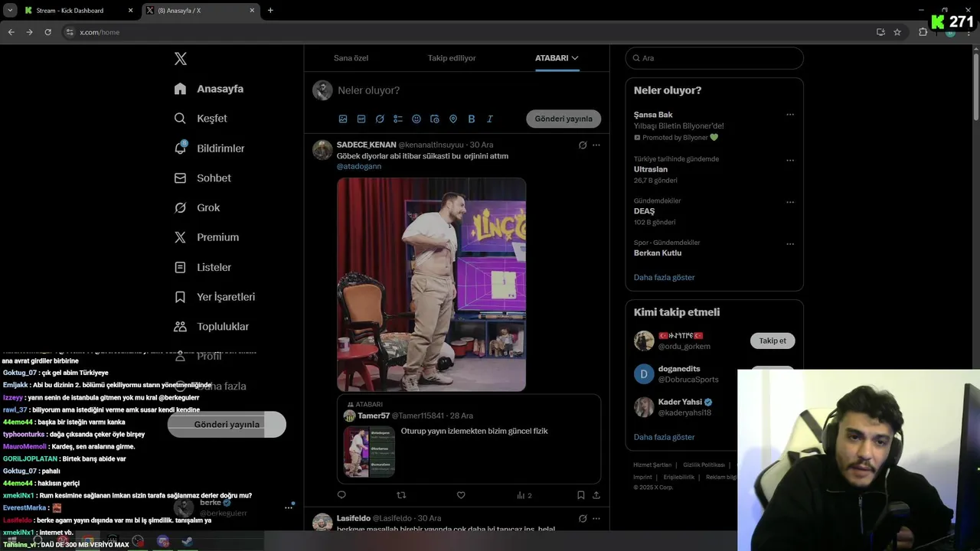Viewport: 980px width, 551px height.
Task: Click Daha fazla göster under suggestions
Action: click(665, 437)
